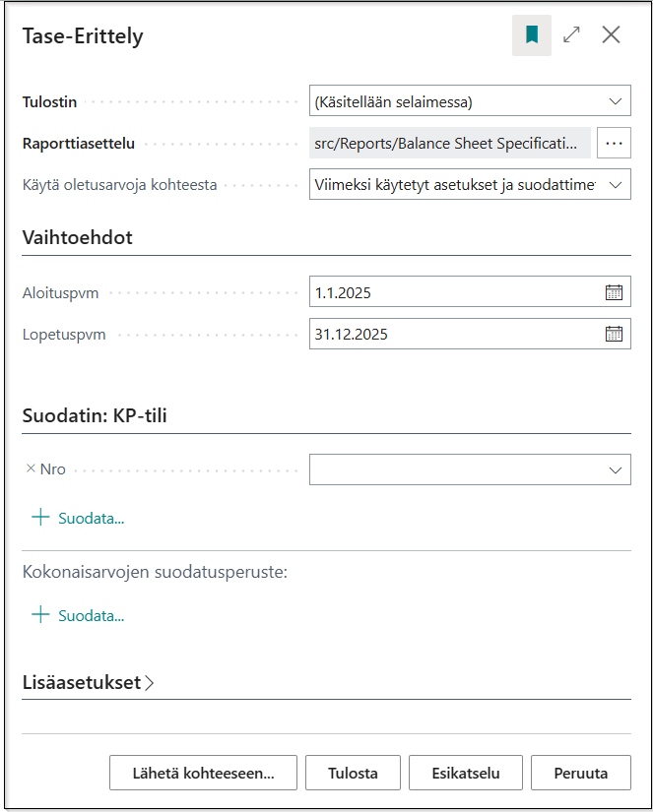Click the Aloituspvm date field
Screen dimensions: 653x812
click(456, 291)
